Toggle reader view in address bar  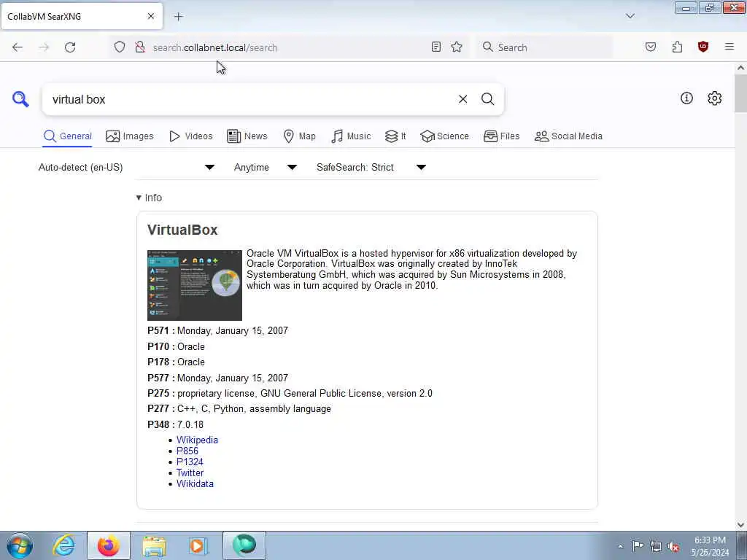click(x=436, y=47)
